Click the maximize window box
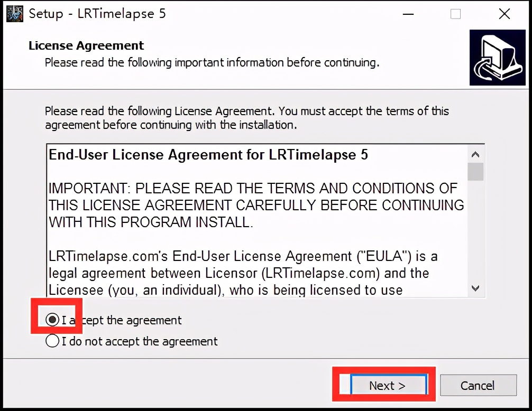The height and width of the screenshot is (411, 532). (455, 14)
